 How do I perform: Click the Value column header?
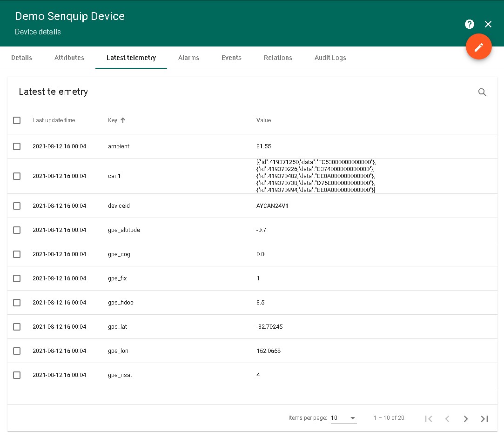click(263, 120)
